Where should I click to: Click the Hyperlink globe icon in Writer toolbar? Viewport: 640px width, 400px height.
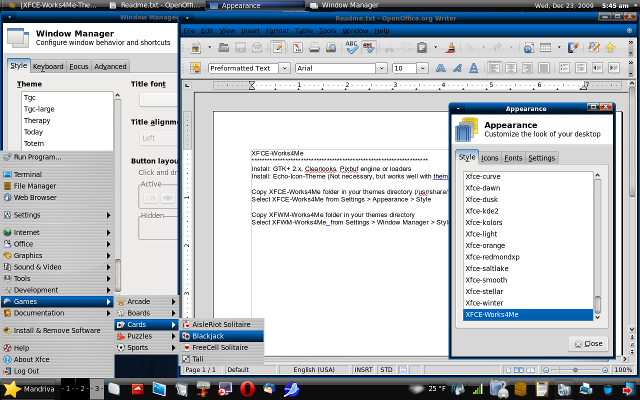tap(529, 48)
